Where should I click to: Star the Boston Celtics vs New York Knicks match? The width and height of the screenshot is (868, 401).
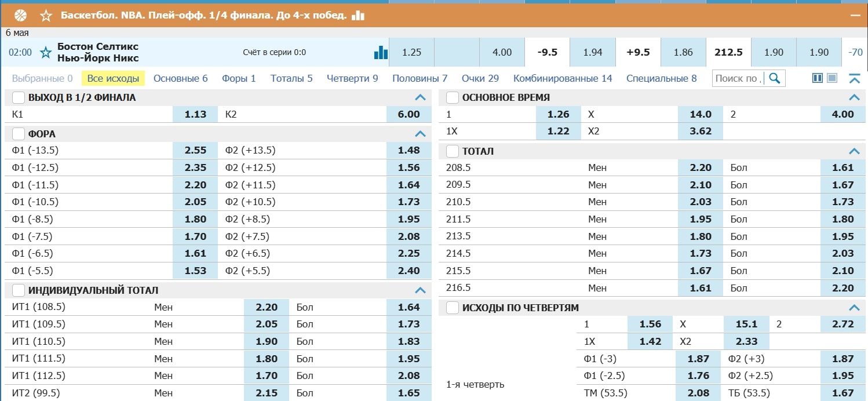point(46,53)
